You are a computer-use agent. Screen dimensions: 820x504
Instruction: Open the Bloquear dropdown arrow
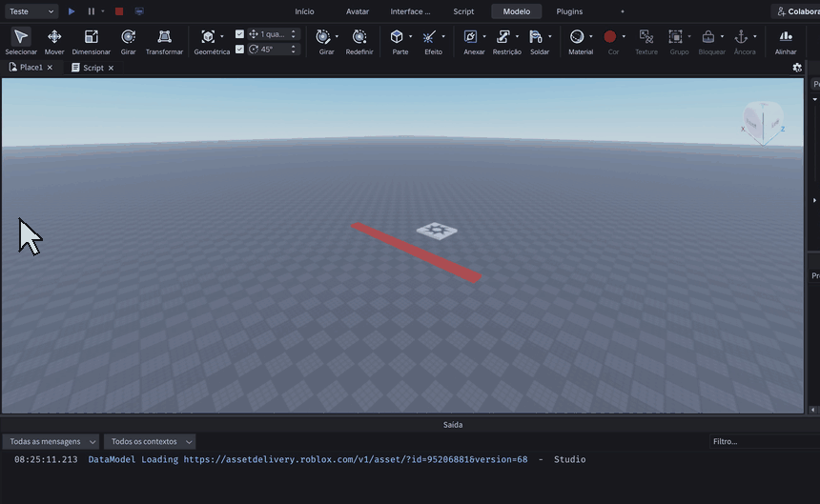722,36
